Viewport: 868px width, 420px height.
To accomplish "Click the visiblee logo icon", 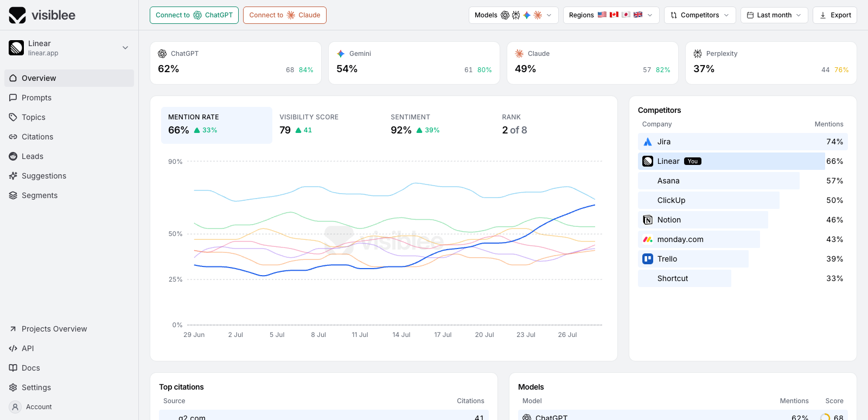I will [x=17, y=15].
